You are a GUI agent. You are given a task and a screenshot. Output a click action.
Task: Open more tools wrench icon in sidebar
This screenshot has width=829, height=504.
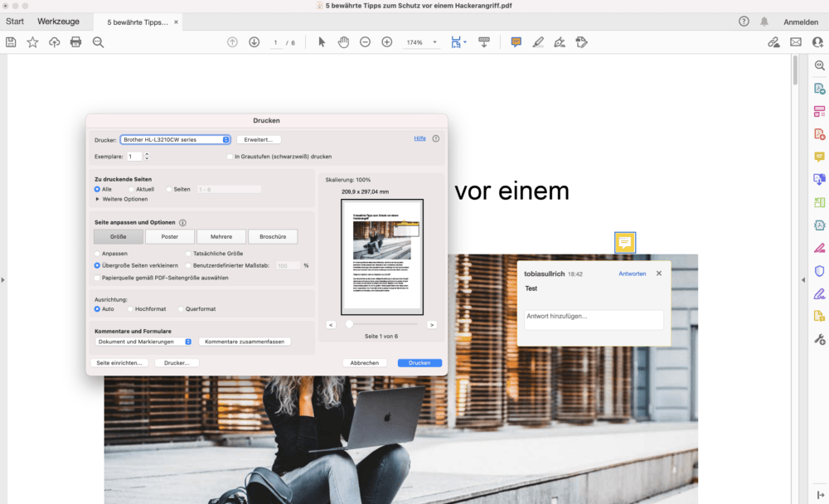pyautogui.click(x=819, y=339)
